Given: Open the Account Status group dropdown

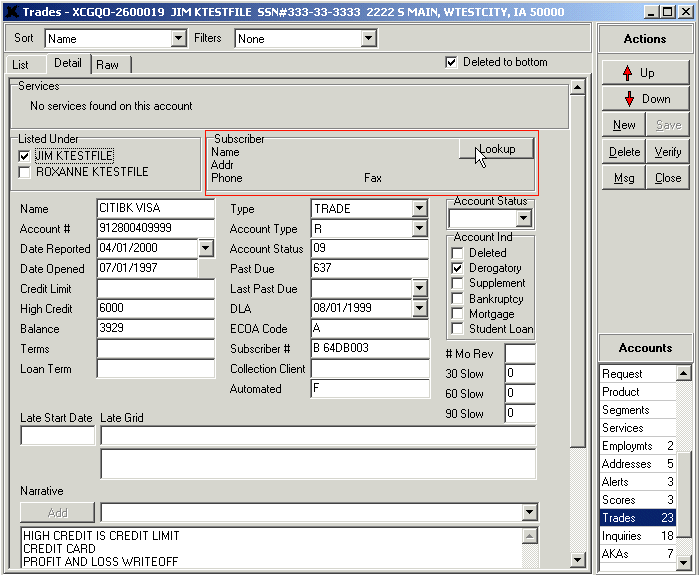Looking at the screenshot, I should tap(523, 218).
